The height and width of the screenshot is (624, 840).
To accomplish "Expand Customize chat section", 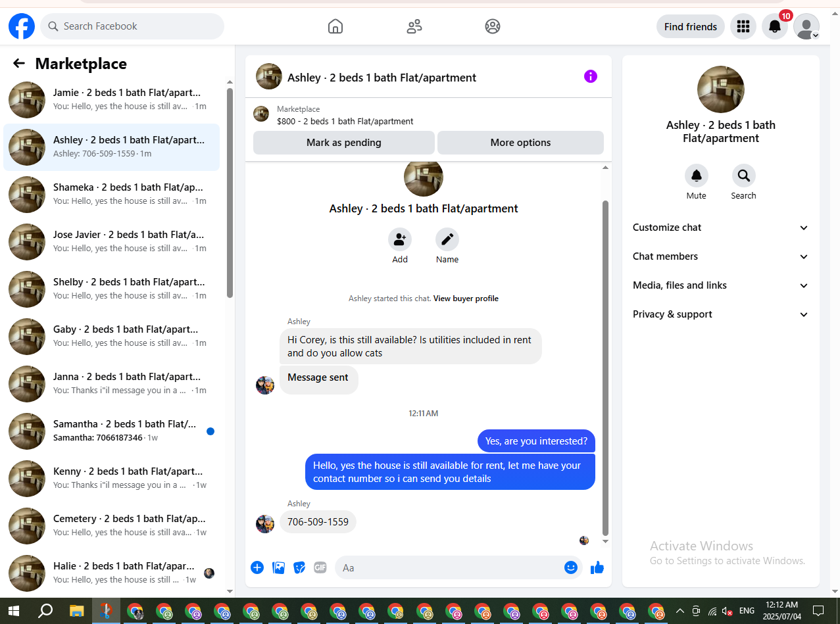I will [721, 228].
